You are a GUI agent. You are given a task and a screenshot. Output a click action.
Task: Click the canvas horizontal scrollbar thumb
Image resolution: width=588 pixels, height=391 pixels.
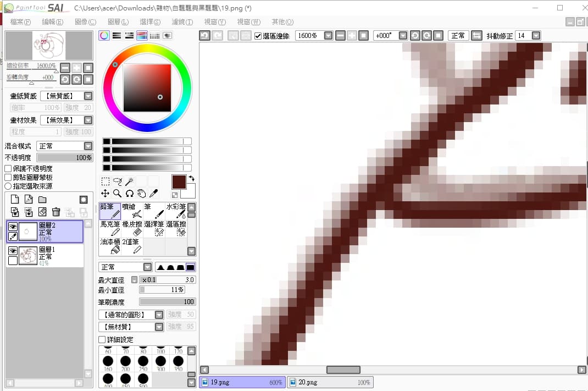pyautogui.click(x=343, y=370)
